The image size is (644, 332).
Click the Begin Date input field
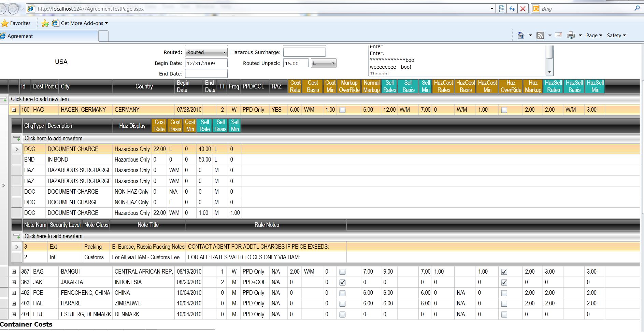click(x=206, y=63)
